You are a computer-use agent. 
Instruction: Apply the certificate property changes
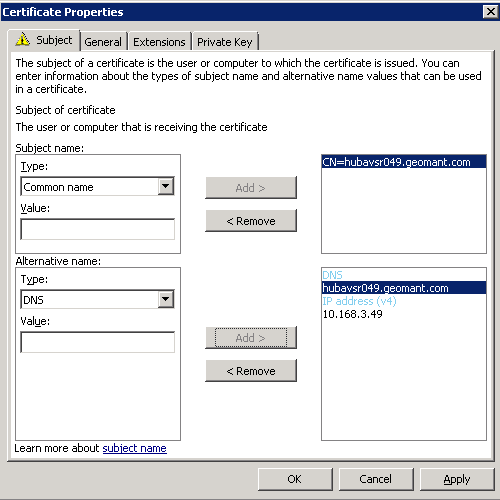tap(457, 479)
